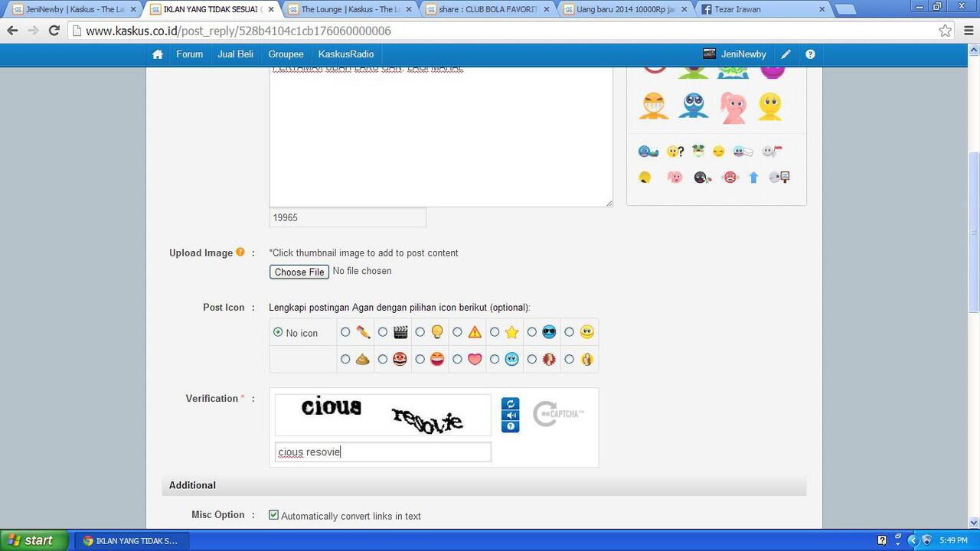The image size is (980, 551).
Task: Click the system clock showing 5:49 PM
Action: tap(953, 540)
